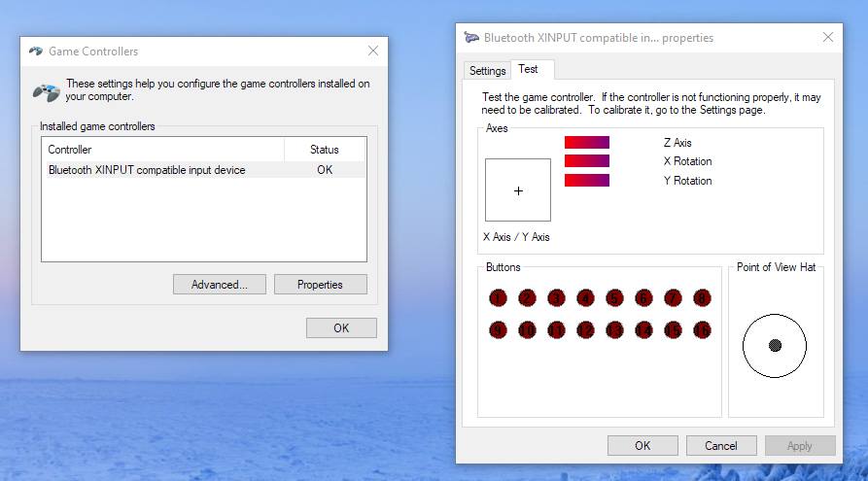Click button indicator 12 in Buttons group
868x481 pixels.
585,330
